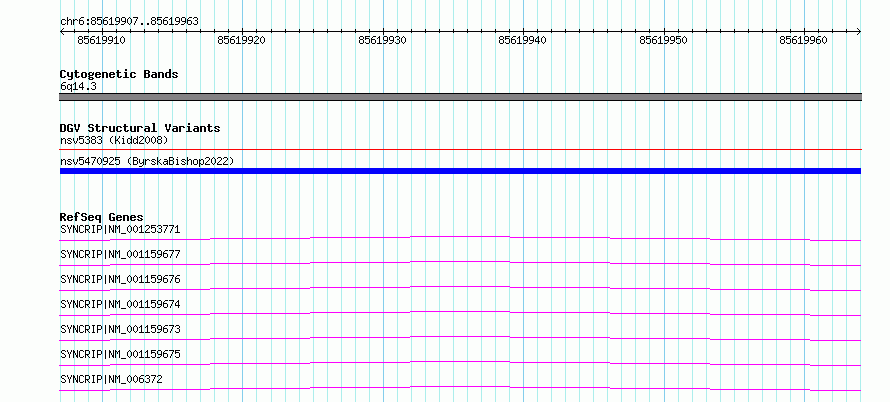Click the magenta intron line under NM_001159674

pos(460,312)
